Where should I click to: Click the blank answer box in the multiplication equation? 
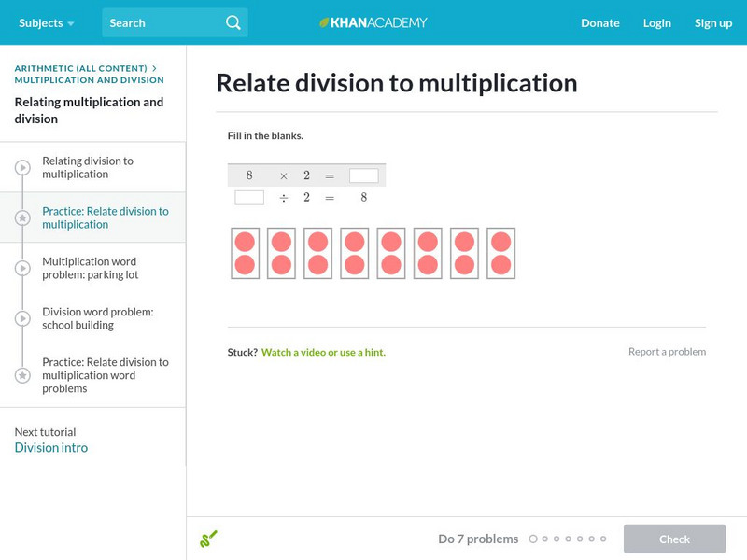coord(363,175)
